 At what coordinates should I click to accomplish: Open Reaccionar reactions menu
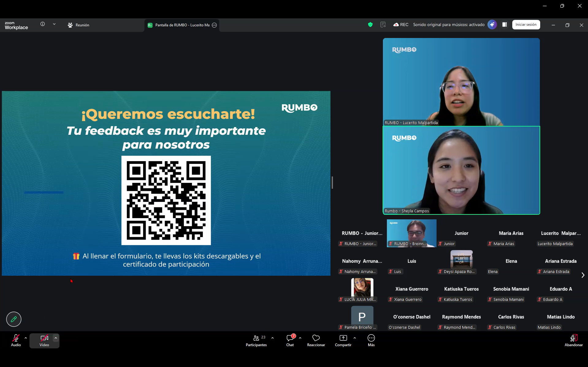316,341
